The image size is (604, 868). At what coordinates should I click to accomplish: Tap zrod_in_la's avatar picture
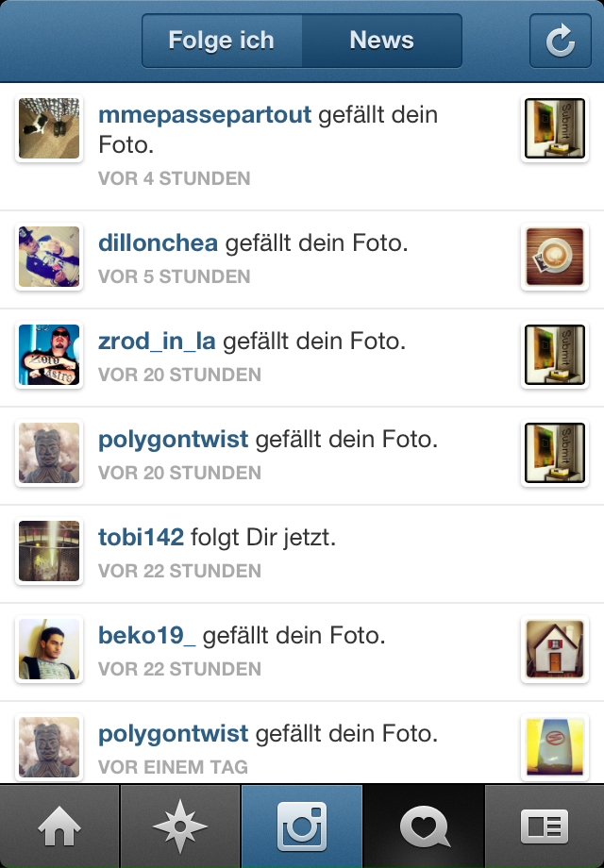tap(49, 355)
